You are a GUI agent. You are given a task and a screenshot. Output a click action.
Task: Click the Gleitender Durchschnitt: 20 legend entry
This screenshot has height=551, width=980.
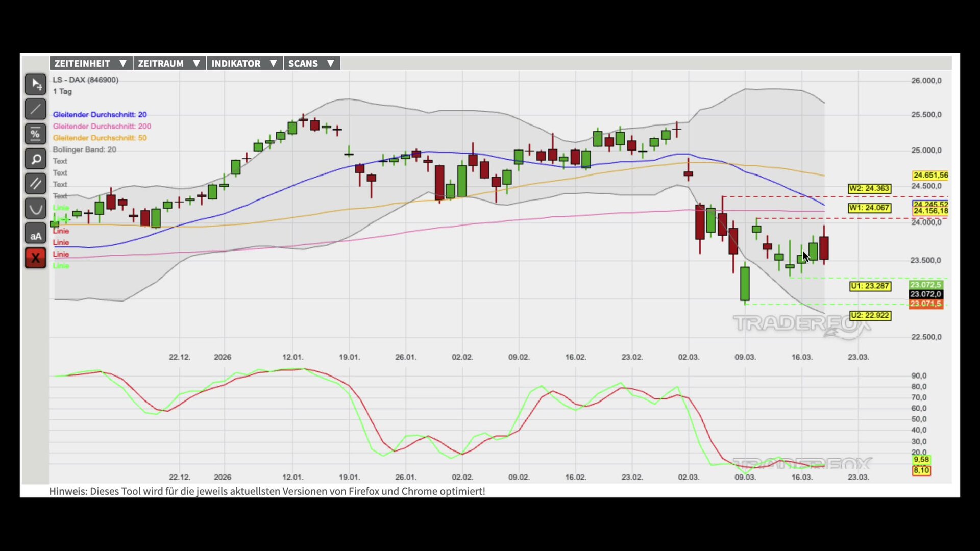[x=100, y=115]
